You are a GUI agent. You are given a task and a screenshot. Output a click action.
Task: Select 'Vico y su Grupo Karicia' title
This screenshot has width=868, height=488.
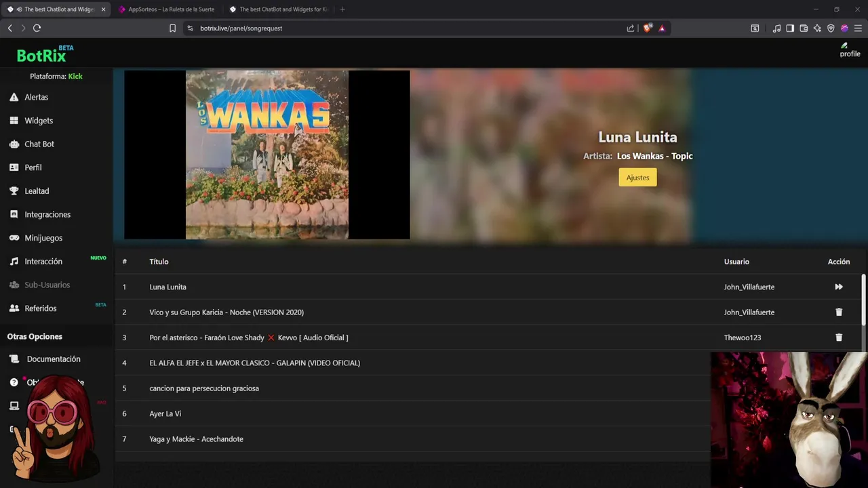click(226, 312)
